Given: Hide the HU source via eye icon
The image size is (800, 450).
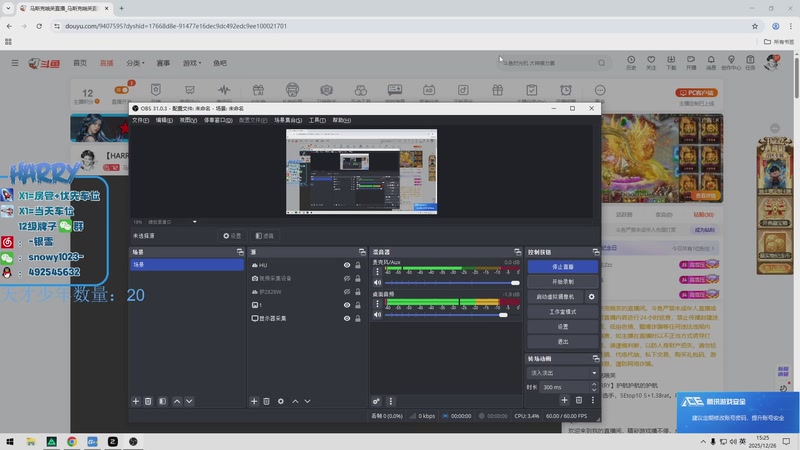Looking at the screenshot, I should 347,265.
